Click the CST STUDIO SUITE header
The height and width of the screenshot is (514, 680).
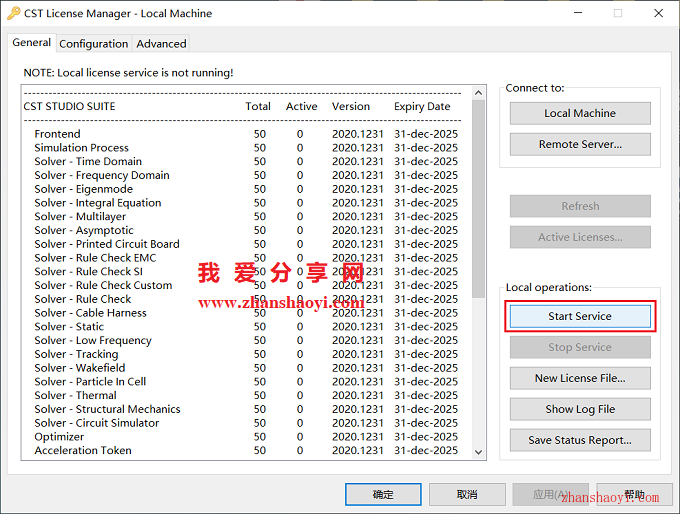point(69,107)
